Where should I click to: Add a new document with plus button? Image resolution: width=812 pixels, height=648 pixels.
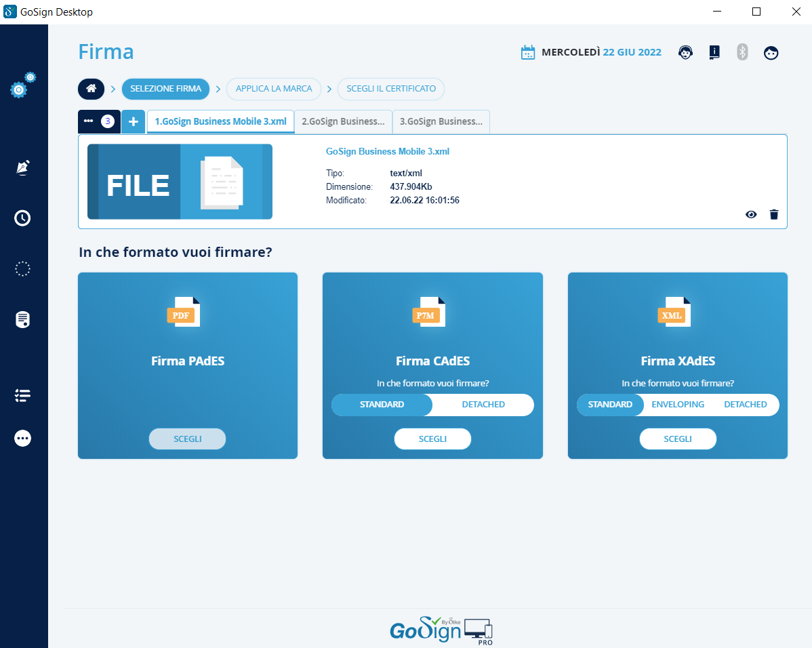click(x=133, y=122)
